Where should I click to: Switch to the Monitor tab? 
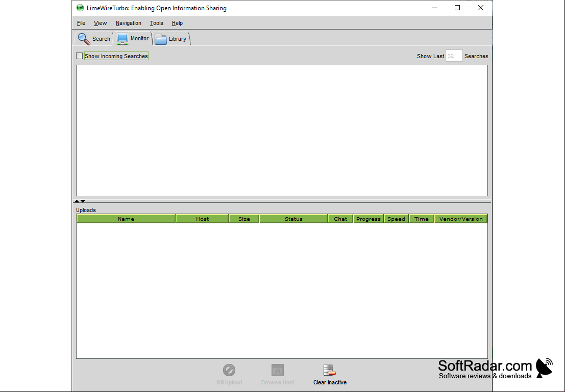click(133, 39)
